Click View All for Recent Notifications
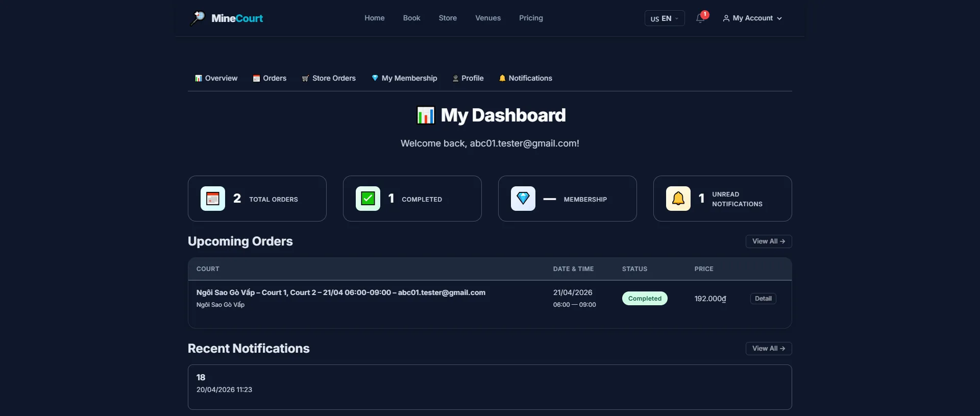980x416 pixels. click(769, 349)
